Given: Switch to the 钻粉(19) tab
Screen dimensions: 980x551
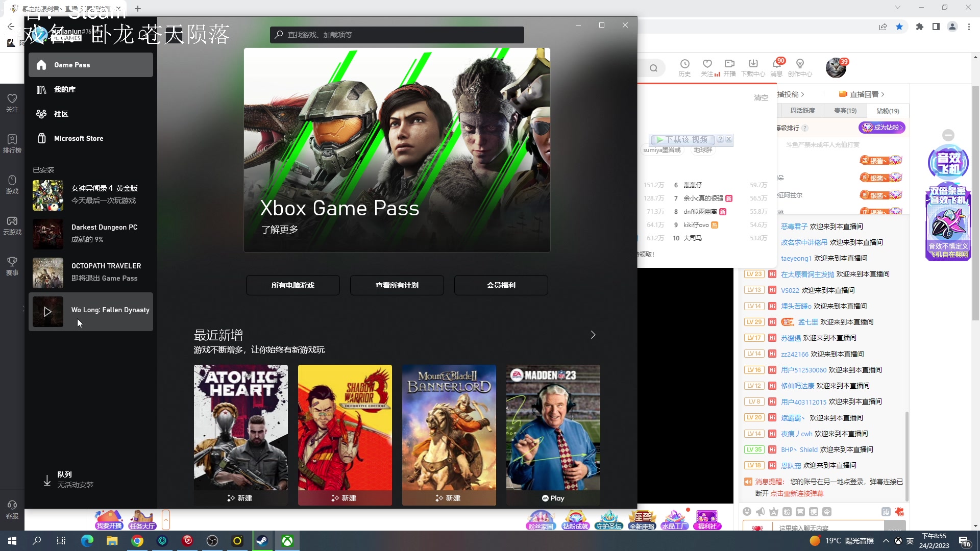Looking at the screenshot, I should click(x=888, y=111).
